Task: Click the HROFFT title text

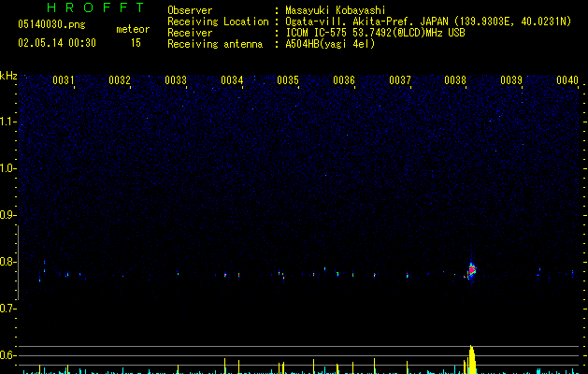Action: (x=95, y=7)
